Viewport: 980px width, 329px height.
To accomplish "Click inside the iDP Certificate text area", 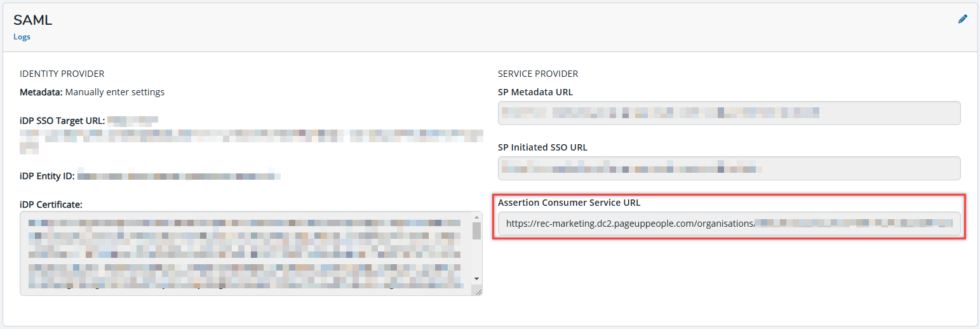I will coord(246,253).
